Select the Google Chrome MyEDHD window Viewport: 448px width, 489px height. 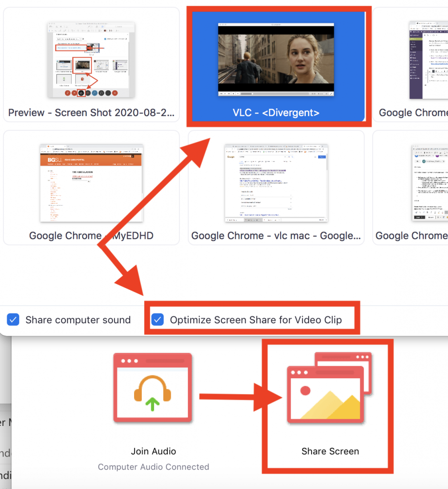[91, 188]
